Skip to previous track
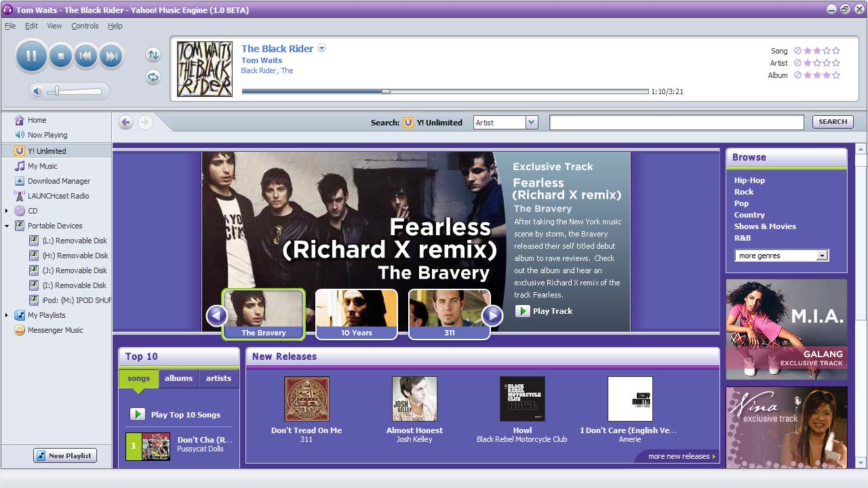Image resolution: width=868 pixels, height=488 pixels. point(85,56)
